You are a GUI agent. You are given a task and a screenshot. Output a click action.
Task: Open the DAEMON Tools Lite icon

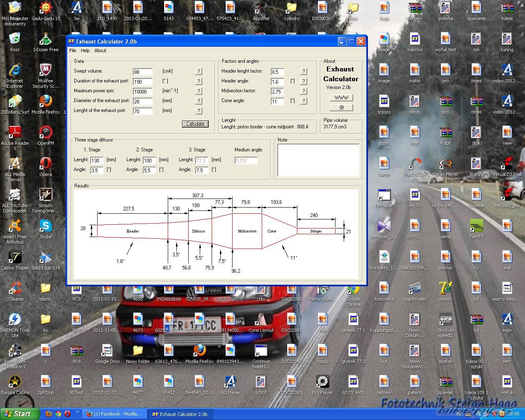[x=15, y=320]
